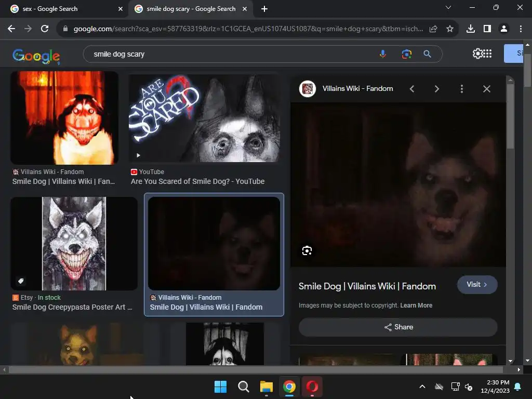This screenshot has width=532, height=399.
Task: Open Chrome downloads icon
Action: (471, 29)
